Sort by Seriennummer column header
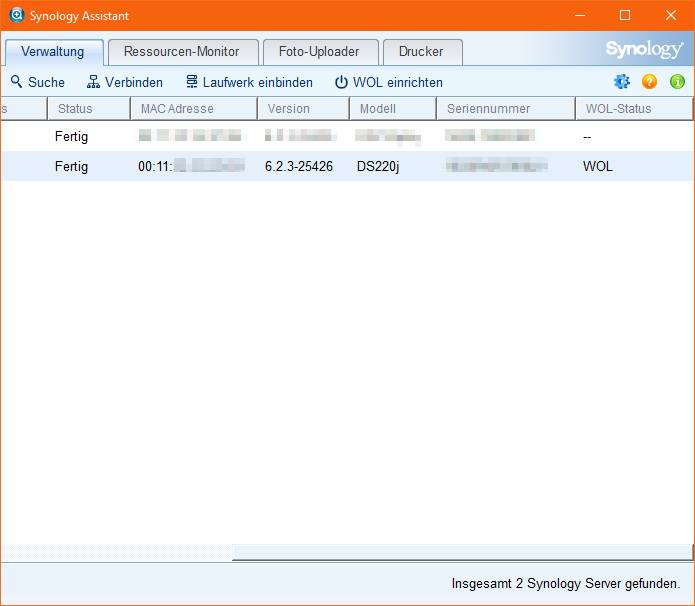695x606 pixels. (x=506, y=109)
